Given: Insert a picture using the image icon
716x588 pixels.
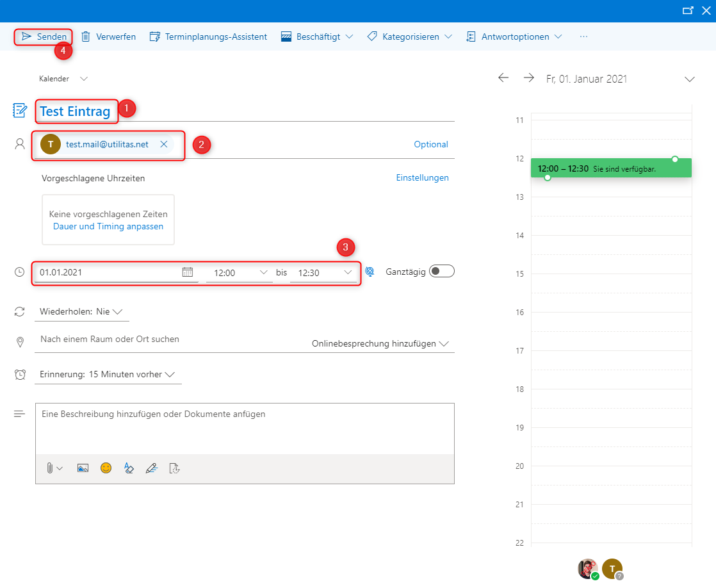Looking at the screenshot, I should tap(83, 468).
